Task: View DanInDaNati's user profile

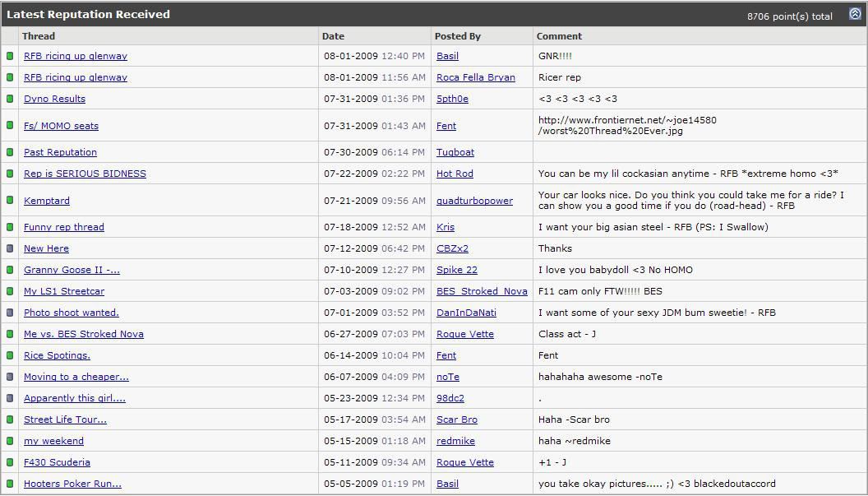Action: coord(466,313)
